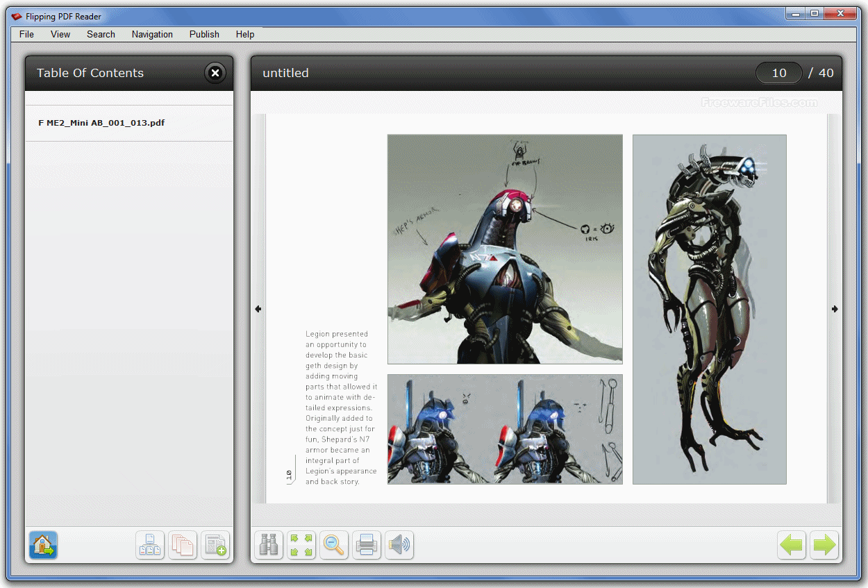Viewport: 868px width, 588px height.
Task: Click the full-body geth figure image
Action: [710, 310]
